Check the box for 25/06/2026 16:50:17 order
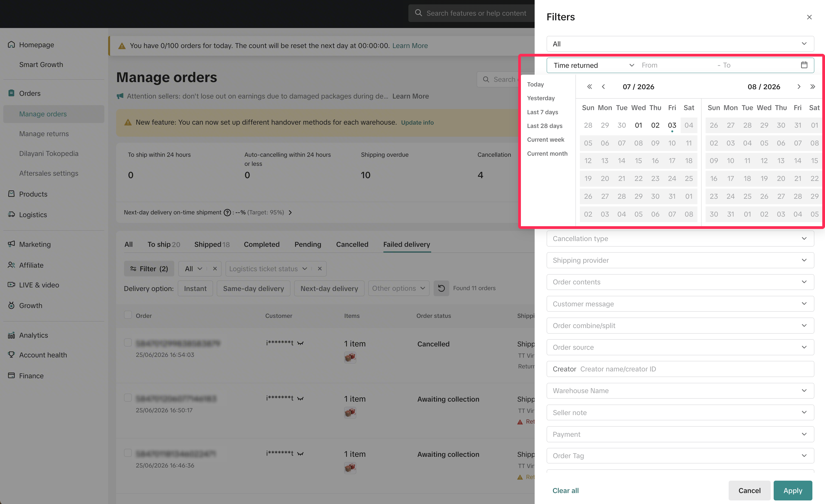Viewport: 825px width, 504px height. tap(128, 397)
